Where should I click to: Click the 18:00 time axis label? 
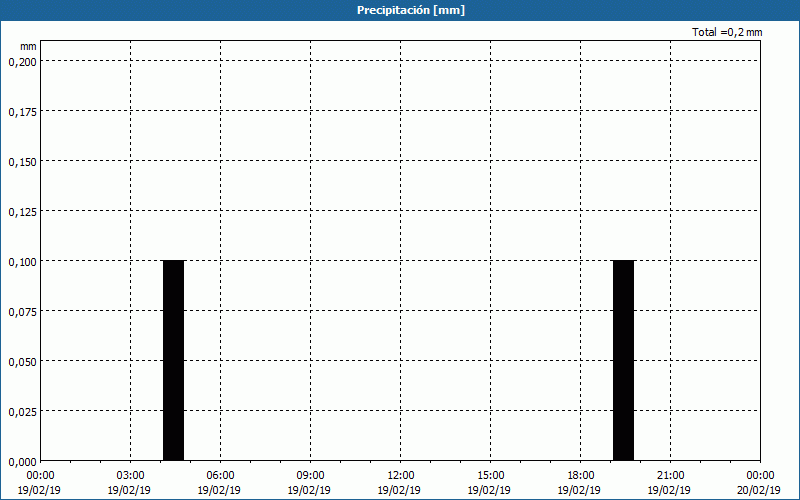click(x=581, y=476)
